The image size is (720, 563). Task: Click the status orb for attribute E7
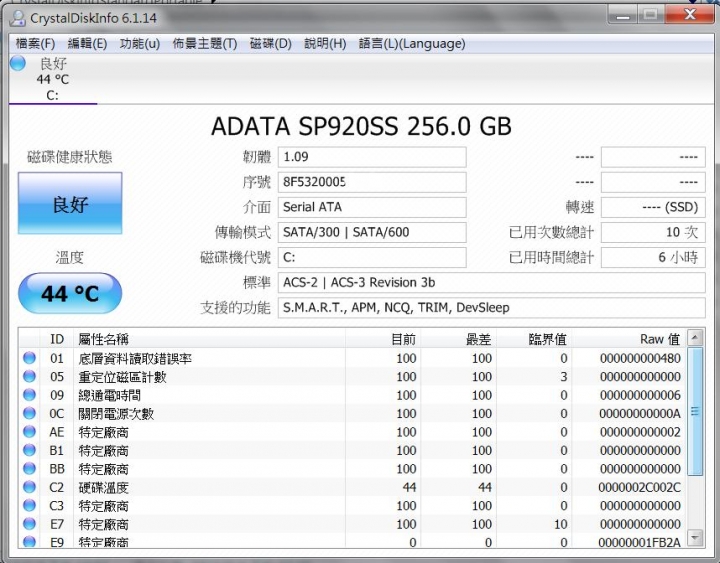coord(29,523)
